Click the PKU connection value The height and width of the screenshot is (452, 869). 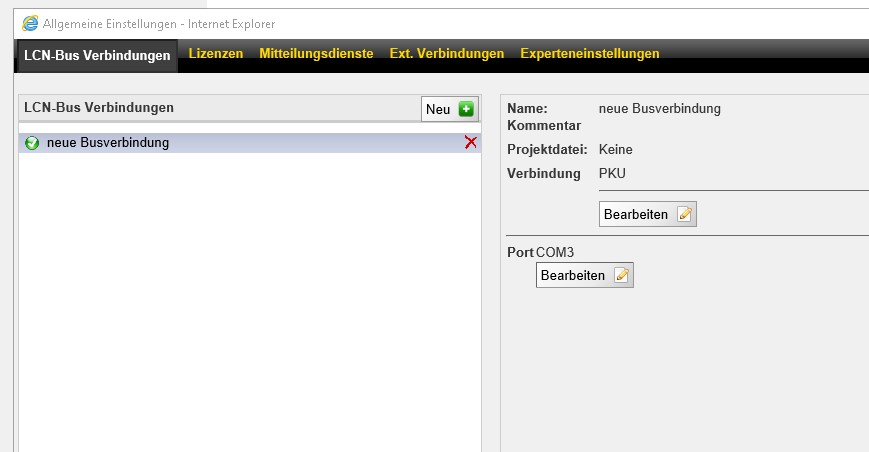612,173
